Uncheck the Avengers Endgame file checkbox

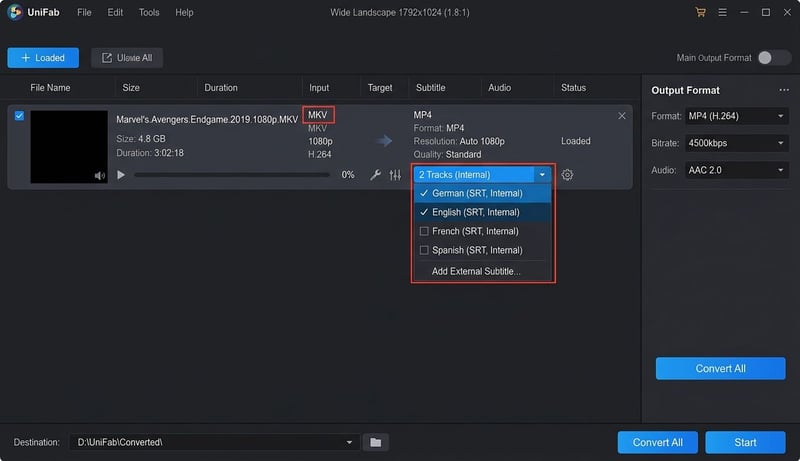click(19, 116)
